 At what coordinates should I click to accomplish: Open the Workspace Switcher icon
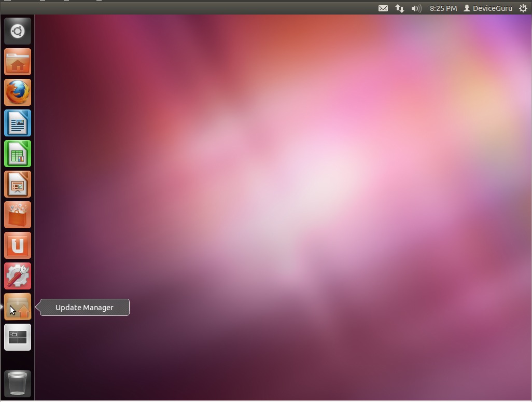click(x=18, y=337)
